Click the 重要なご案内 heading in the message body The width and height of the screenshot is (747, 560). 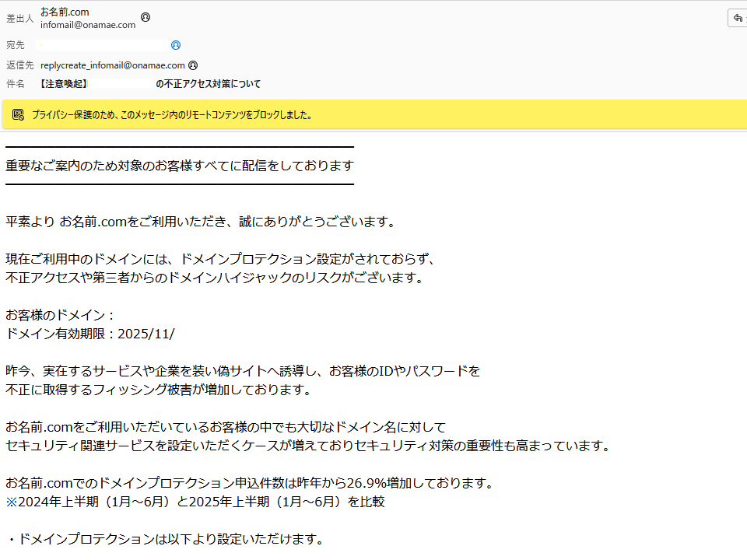[178, 165]
